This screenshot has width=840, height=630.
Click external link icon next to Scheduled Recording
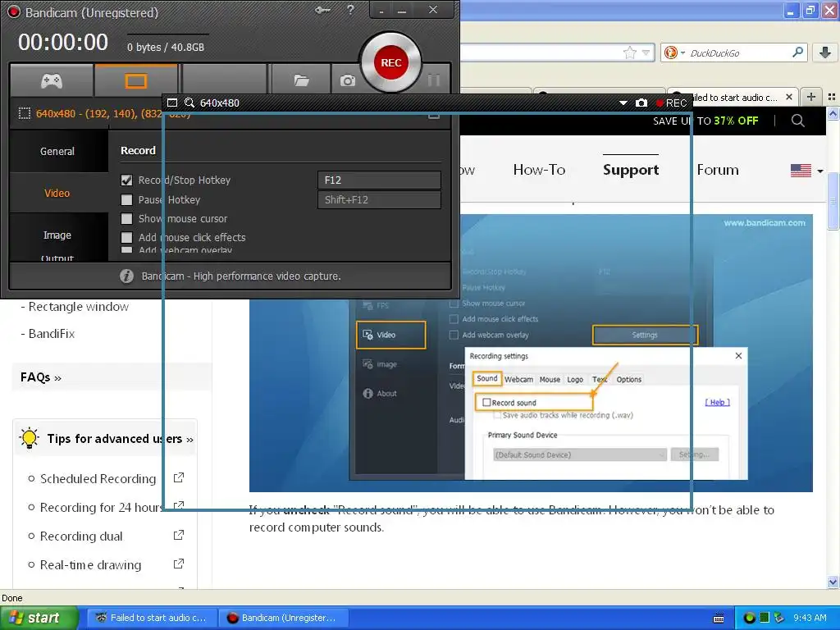(179, 477)
